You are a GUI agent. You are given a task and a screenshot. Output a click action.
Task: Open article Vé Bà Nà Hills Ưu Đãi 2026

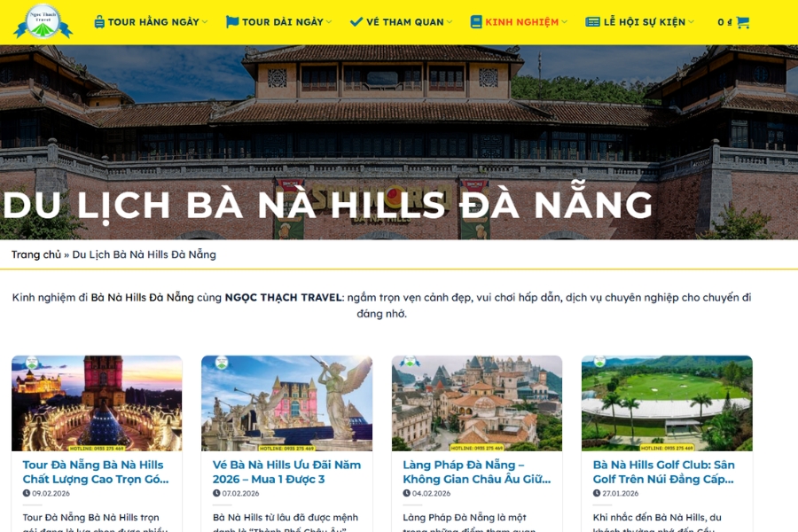click(x=286, y=472)
